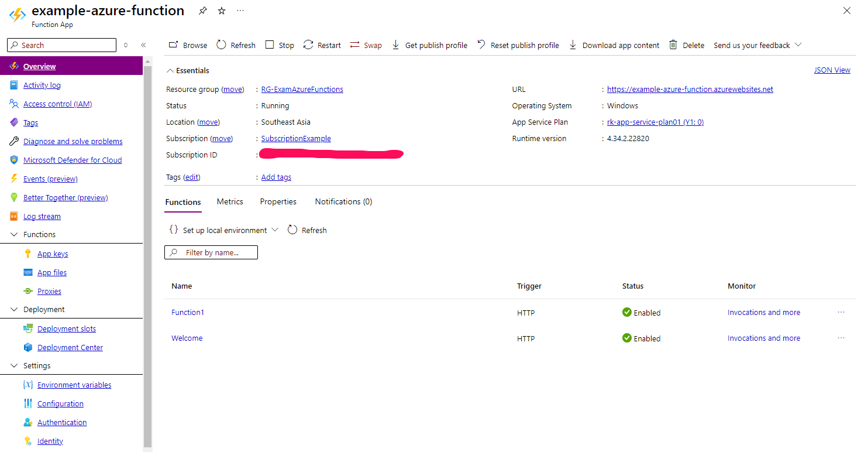The width and height of the screenshot is (868, 452).
Task: Open the Function1 function
Action: (188, 312)
